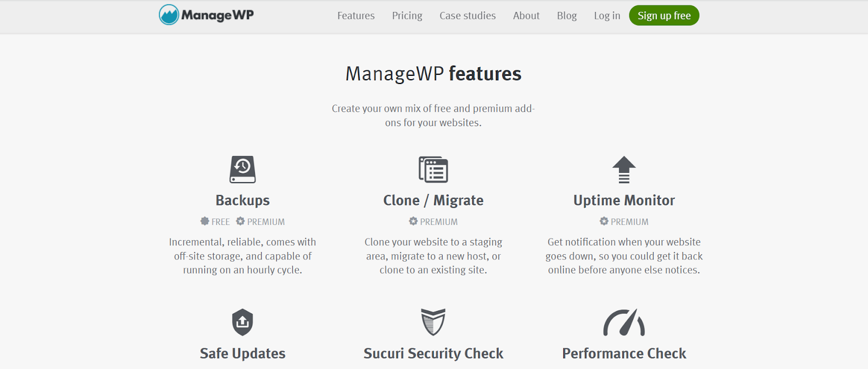Click the ManageWP wordmark text
The image size is (868, 369).
click(218, 15)
